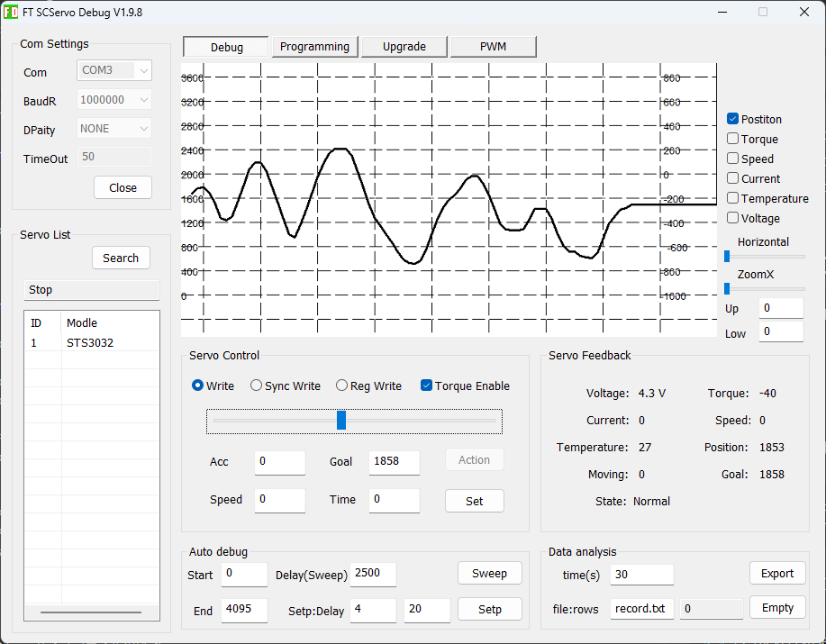This screenshot has width=826, height=644.
Task: Switch to the Debug tab
Action: tap(226, 47)
